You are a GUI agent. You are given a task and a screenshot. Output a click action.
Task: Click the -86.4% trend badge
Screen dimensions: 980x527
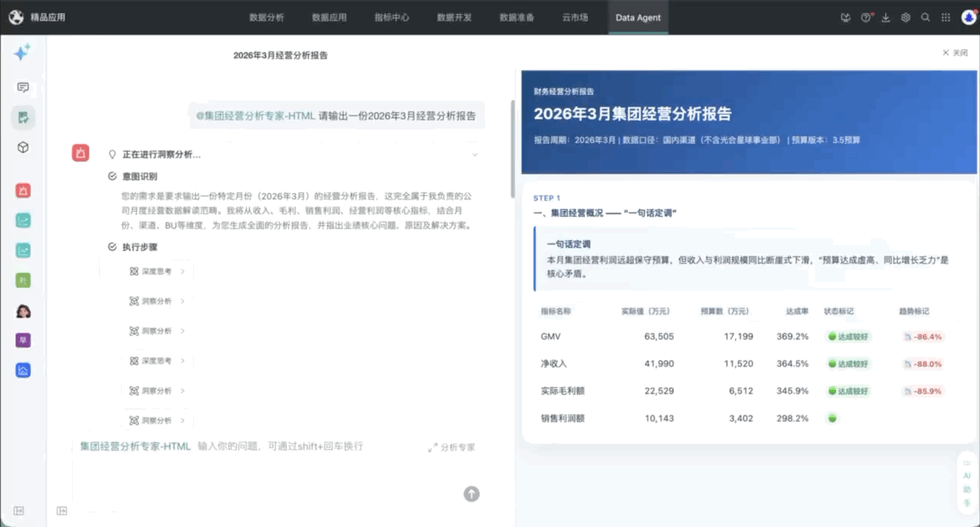point(922,336)
